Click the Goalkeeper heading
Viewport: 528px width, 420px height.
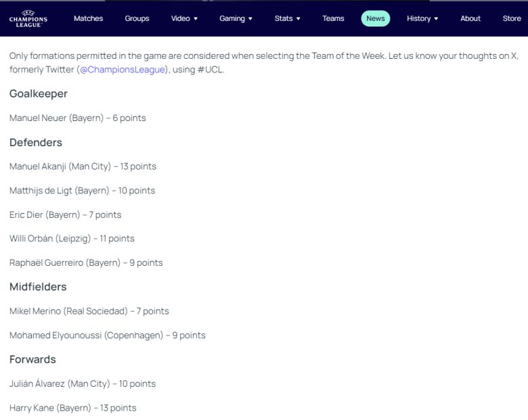point(39,94)
